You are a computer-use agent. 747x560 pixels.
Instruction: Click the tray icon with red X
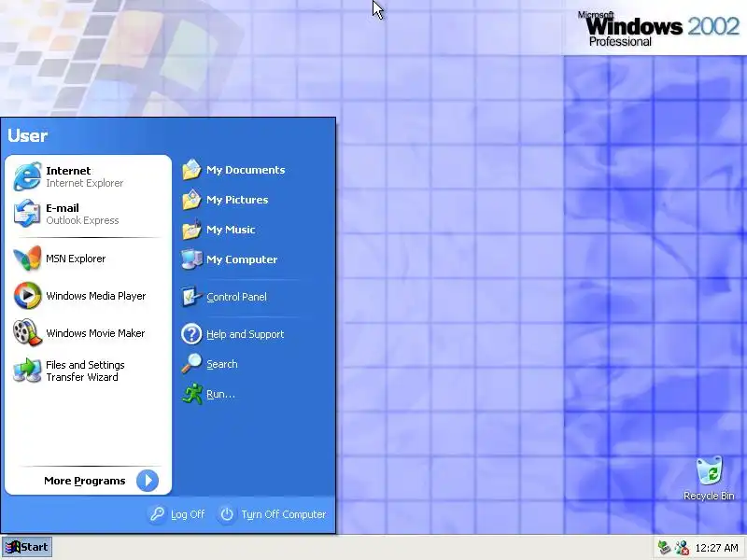click(x=682, y=548)
